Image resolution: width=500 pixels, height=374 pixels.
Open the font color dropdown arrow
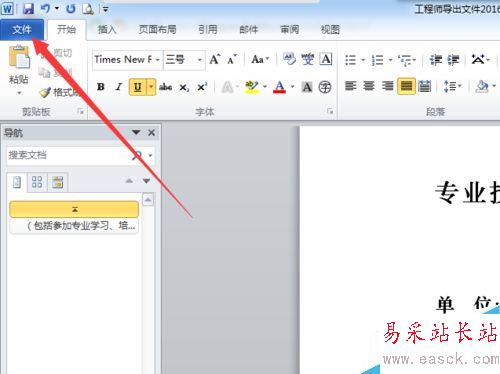[292, 87]
